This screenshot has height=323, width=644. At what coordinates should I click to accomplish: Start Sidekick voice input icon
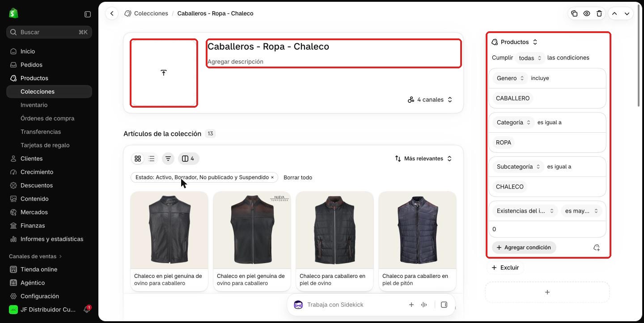424,305
